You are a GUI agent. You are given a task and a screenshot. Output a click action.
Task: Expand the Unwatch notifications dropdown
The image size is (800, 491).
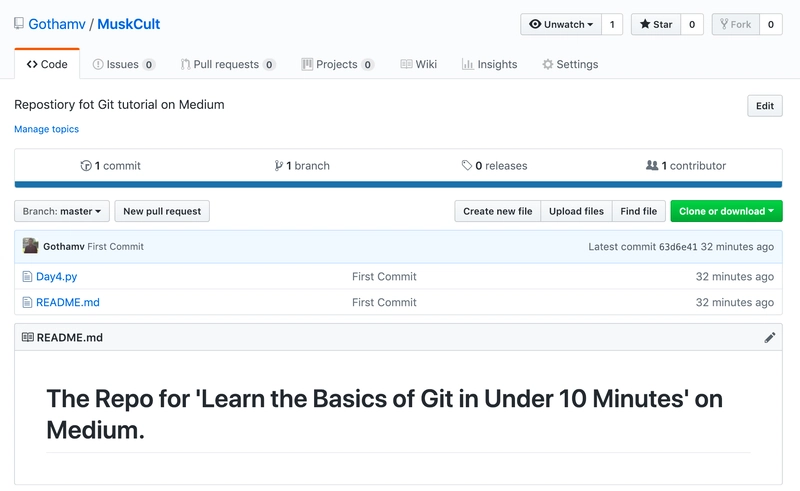560,25
